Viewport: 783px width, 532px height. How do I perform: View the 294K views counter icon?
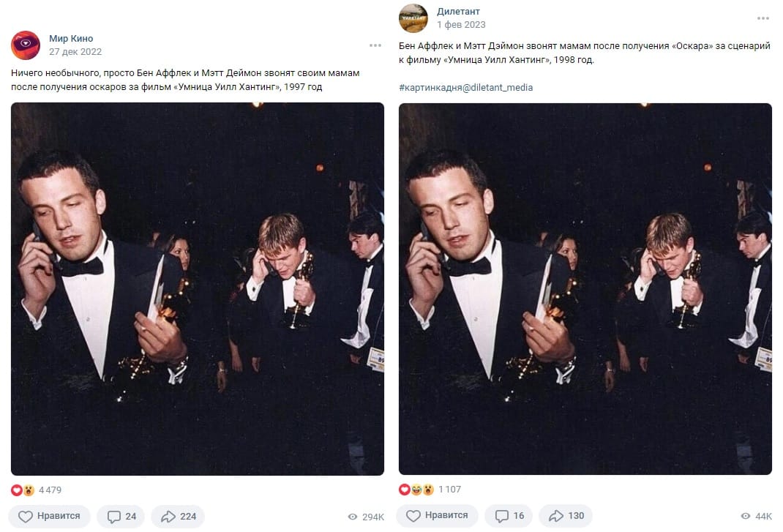point(353,517)
